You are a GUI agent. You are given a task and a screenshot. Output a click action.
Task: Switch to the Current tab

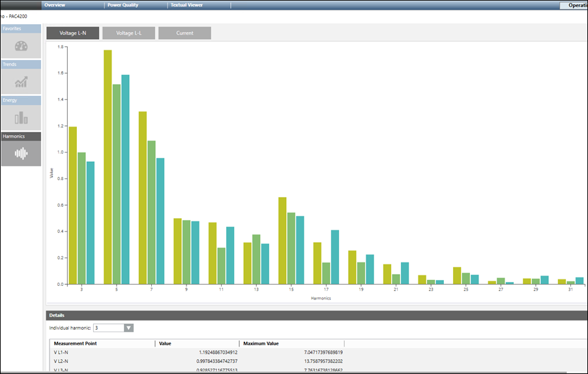(x=184, y=33)
